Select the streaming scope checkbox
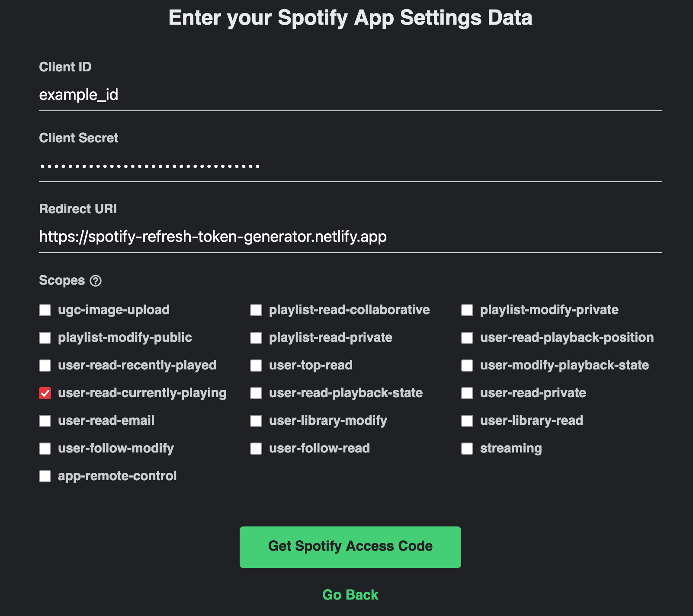Screen dimensions: 693x616 pos(467,449)
